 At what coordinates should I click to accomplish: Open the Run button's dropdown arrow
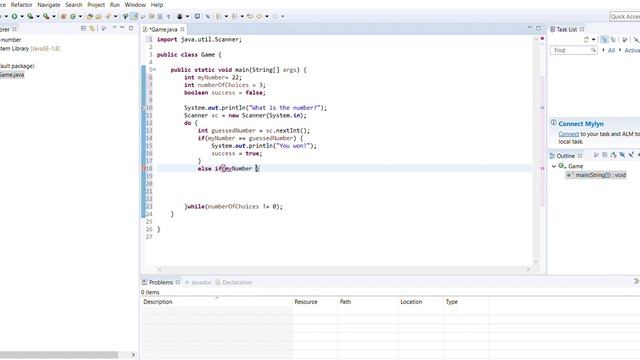tap(22, 16)
